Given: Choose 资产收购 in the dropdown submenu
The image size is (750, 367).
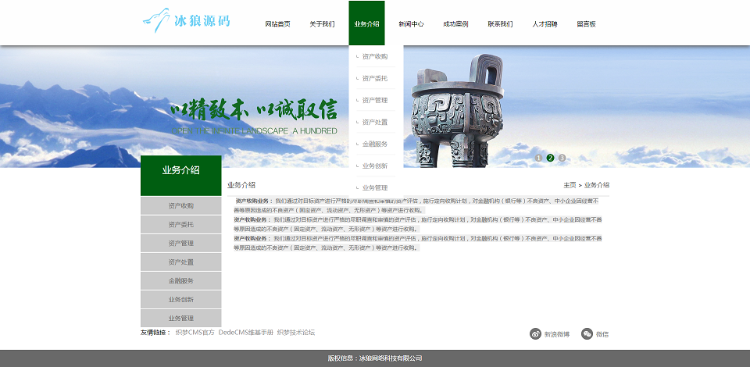Looking at the screenshot, I should (x=375, y=56).
